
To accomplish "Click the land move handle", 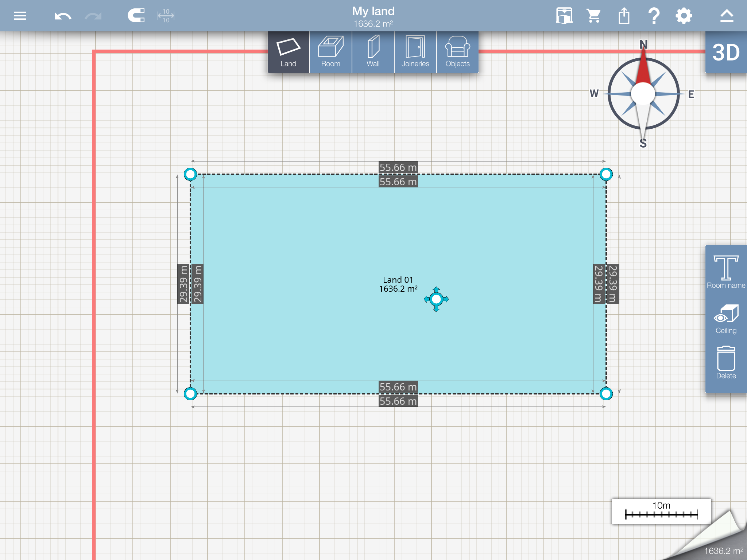I will pos(436,299).
